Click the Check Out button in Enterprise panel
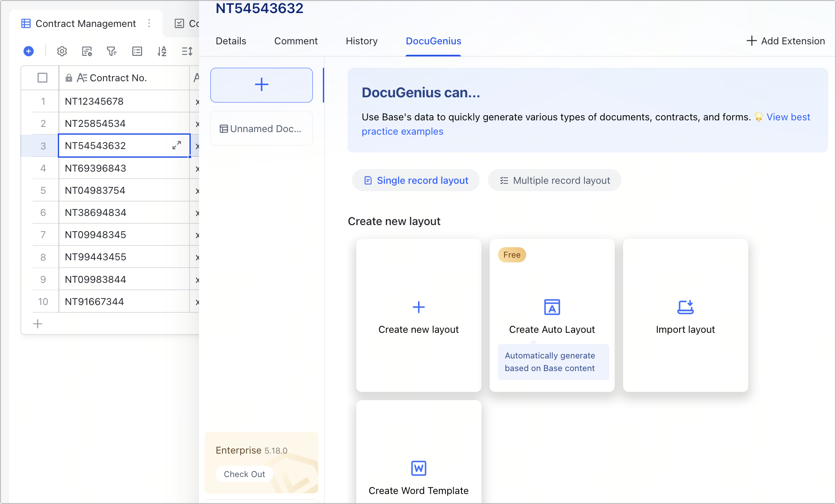 [244, 474]
